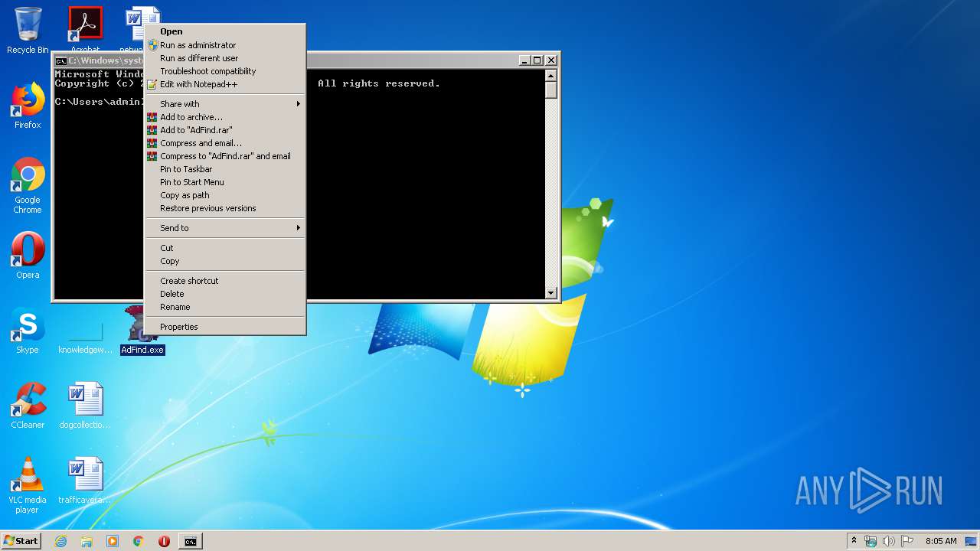Open the Recycle Bin desktop icon
980x551 pixels.
coord(28,29)
